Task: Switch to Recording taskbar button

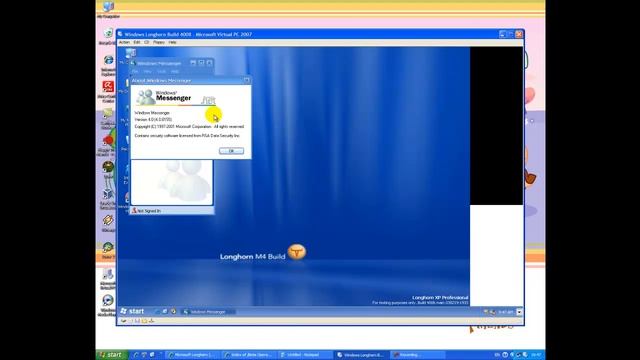Action: (x=418, y=355)
